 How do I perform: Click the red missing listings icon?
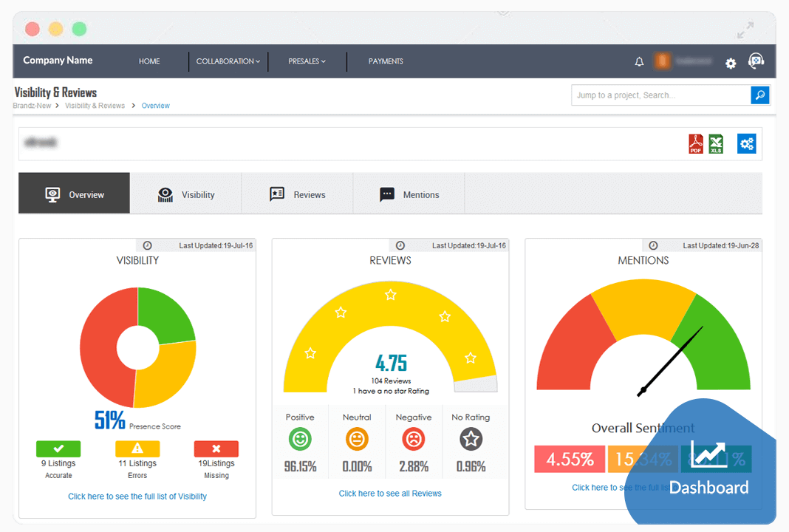pyautogui.click(x=216, y=449)
